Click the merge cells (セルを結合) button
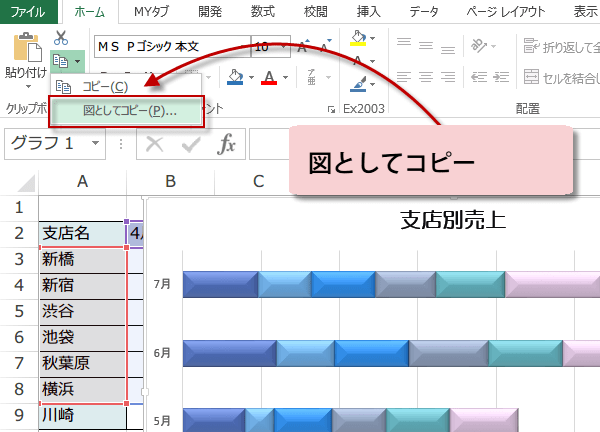This screenshot has width=600, height=432. tap(561, 77)
